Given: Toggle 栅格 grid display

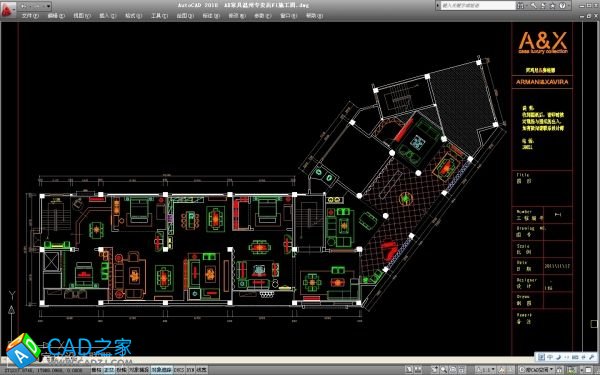Looking at the screenshot, I should coord(96,370).
